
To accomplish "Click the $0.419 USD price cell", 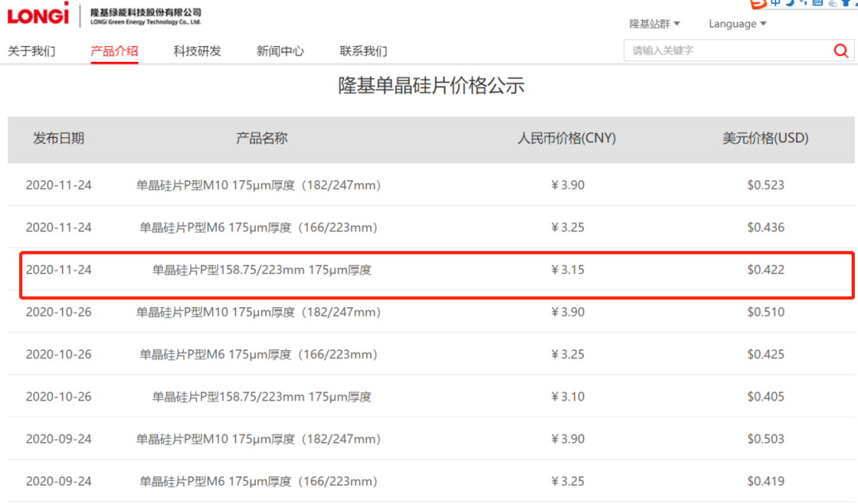I will [x=766, y=481].
